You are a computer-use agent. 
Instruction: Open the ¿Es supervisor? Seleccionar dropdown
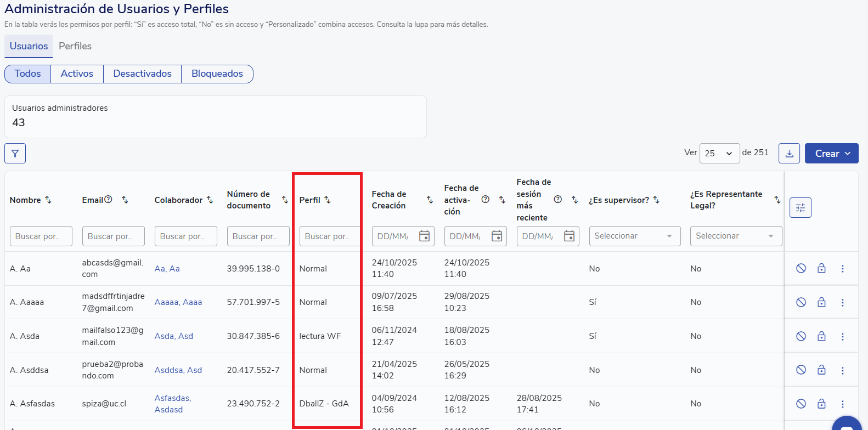pos(634,236)
